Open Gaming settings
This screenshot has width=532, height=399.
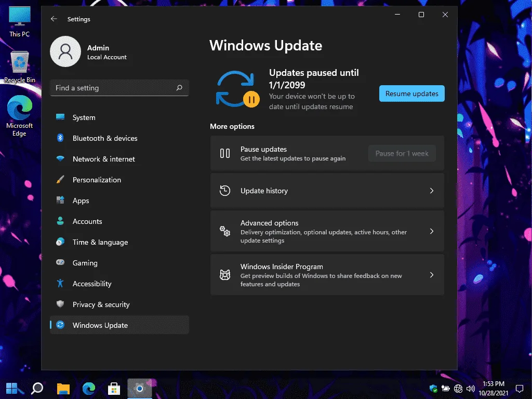119,262
